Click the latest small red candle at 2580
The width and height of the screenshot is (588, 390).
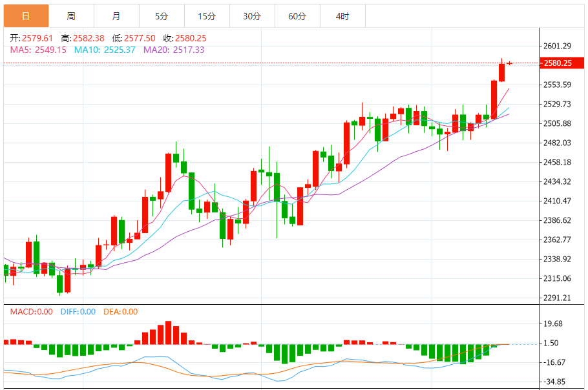509,63
